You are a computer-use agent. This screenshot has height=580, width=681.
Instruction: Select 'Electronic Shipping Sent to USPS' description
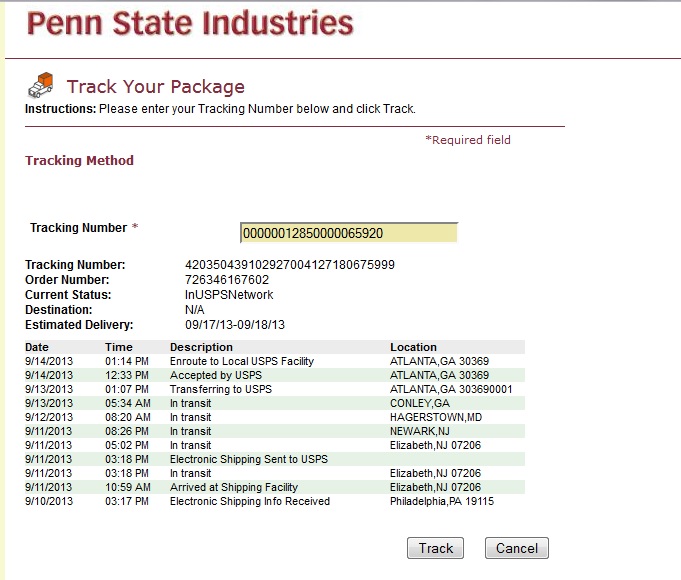tap(248, 459)
